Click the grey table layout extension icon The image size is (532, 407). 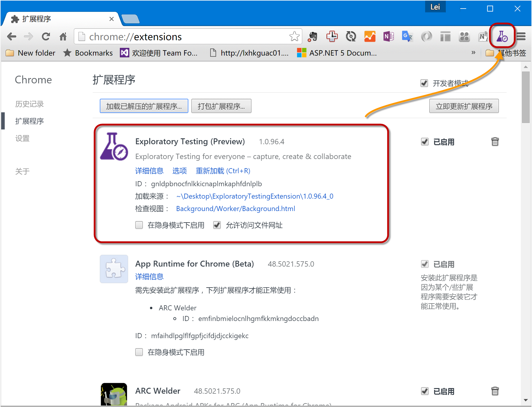click(445, 37)
